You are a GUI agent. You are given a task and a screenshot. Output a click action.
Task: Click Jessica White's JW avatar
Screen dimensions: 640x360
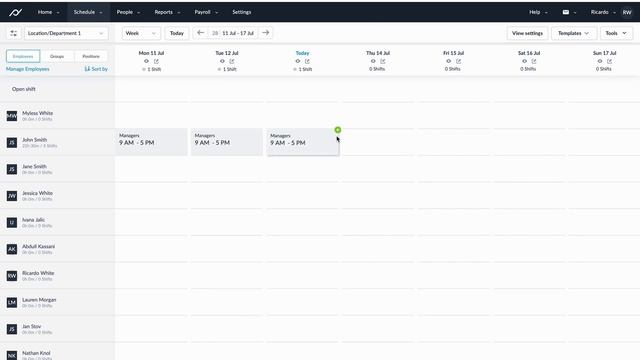pyautogui.click(x=12, y=196)
